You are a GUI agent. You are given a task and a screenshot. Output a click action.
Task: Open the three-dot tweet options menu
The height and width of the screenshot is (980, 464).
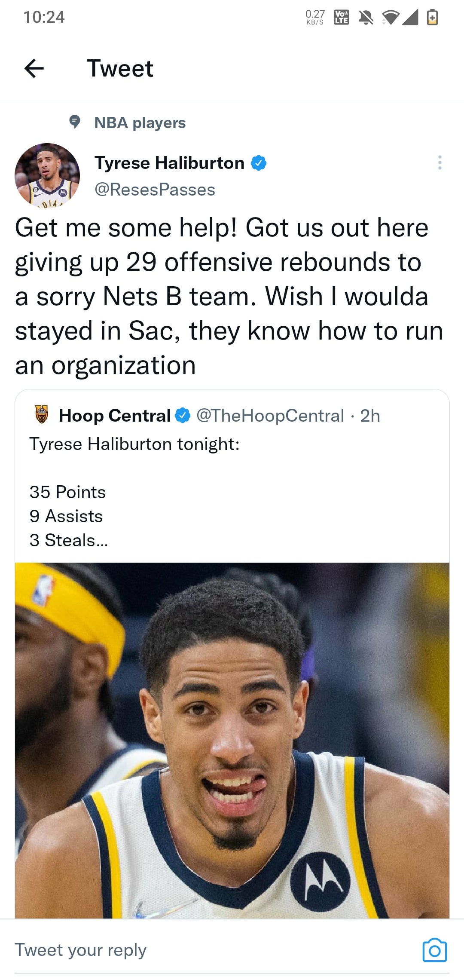pos(440,162)
